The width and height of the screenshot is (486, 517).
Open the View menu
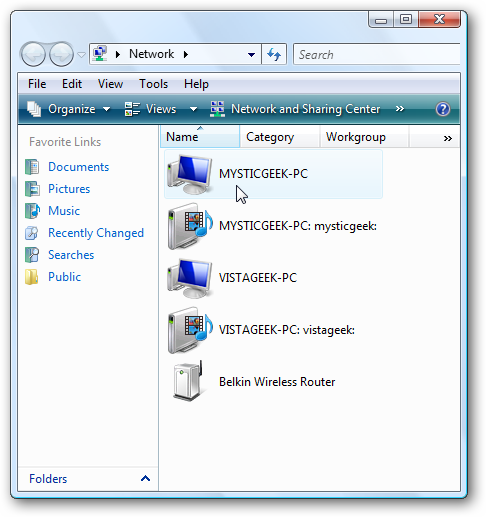pyautogui.click(x=110, y=84)
